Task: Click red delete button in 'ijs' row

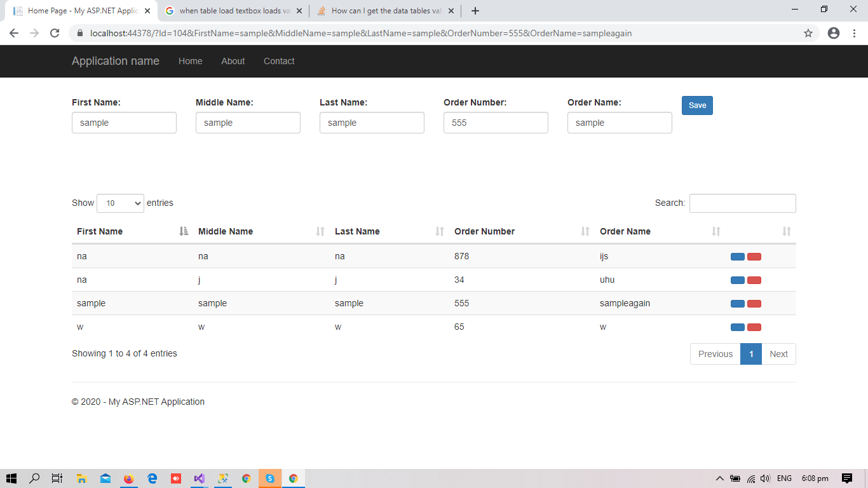Action: click(x=754, y=257)
